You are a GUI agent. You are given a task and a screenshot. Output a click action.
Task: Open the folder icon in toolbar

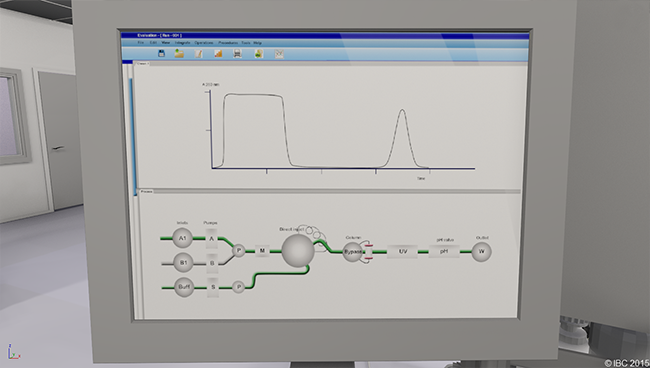point(179,53)
